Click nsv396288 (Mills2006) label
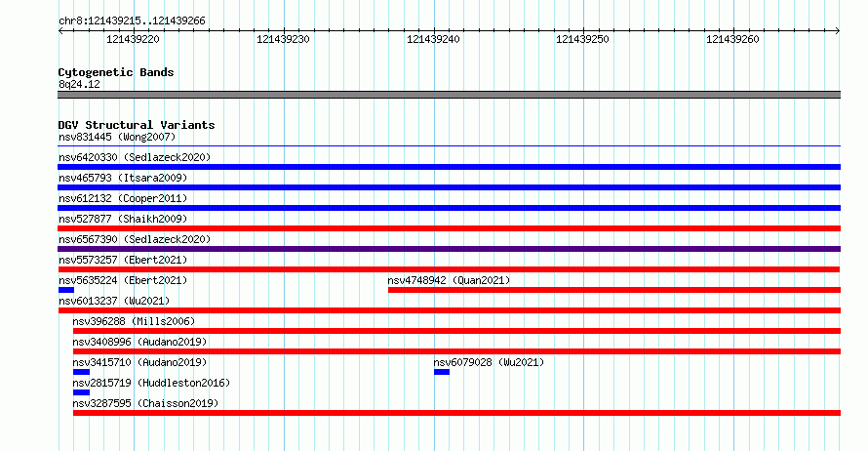The image size is (868, 451). tap(134, 321)
